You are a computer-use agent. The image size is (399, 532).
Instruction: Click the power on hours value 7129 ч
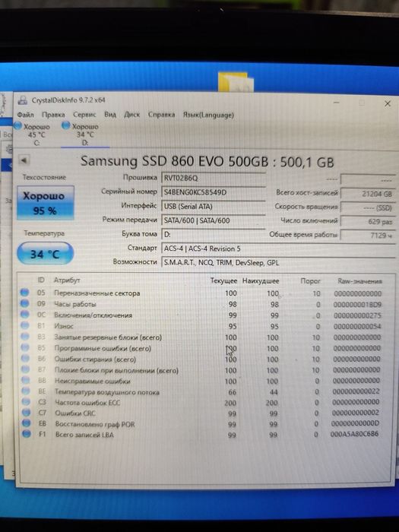pos(367,235)
